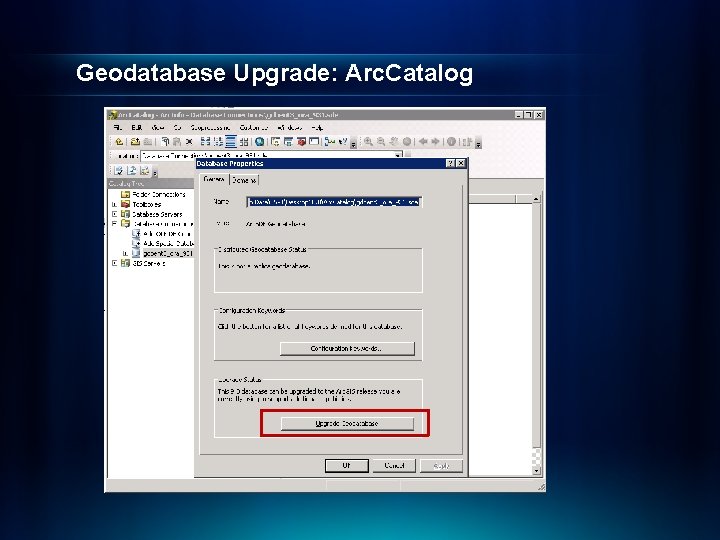
Task: Click the Go Back To Previous Extent arrow
Action: 422,142
